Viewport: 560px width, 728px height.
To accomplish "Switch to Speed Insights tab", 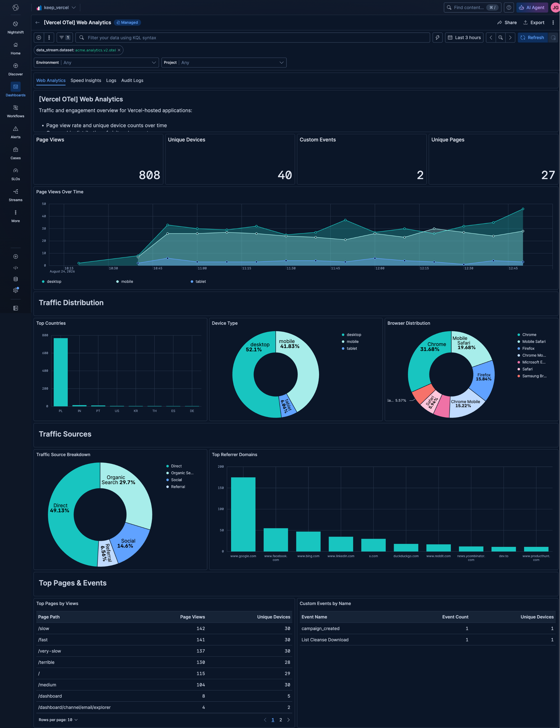I will (86, 80).
